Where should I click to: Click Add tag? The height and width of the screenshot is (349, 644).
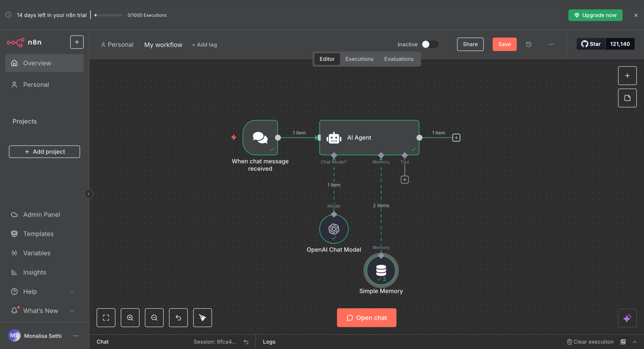coord(204,45)
